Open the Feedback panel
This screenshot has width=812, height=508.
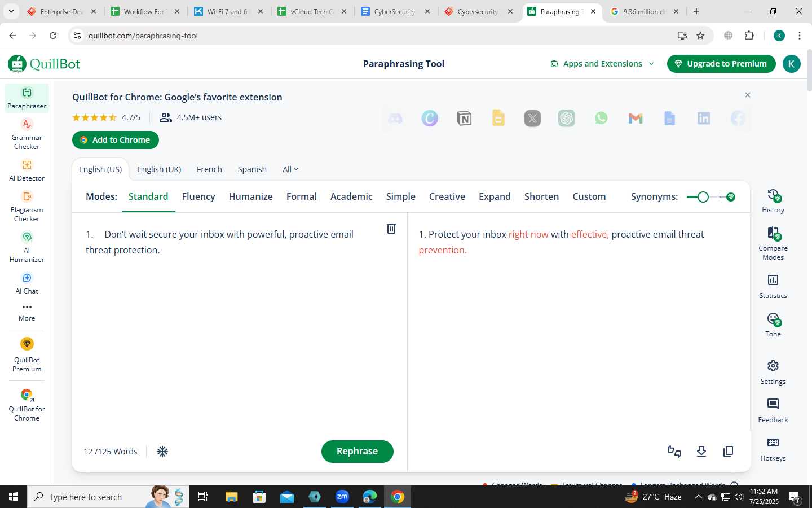point(773,411)
